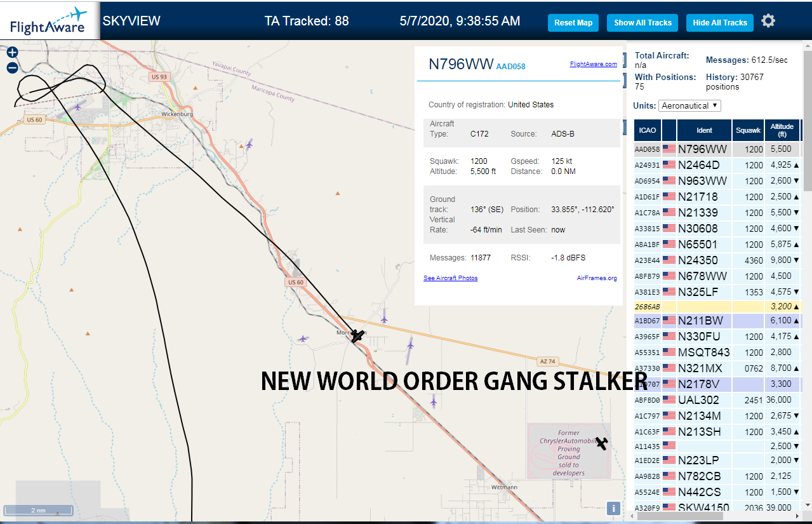Screen dimensions: 812x524
Task: Sort table by Squawk column header
Action: tap(748, 130)
